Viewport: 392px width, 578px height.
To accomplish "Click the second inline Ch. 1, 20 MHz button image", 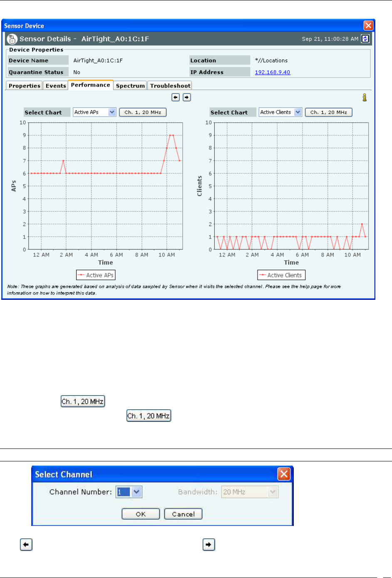I will [x=149, y=416].
